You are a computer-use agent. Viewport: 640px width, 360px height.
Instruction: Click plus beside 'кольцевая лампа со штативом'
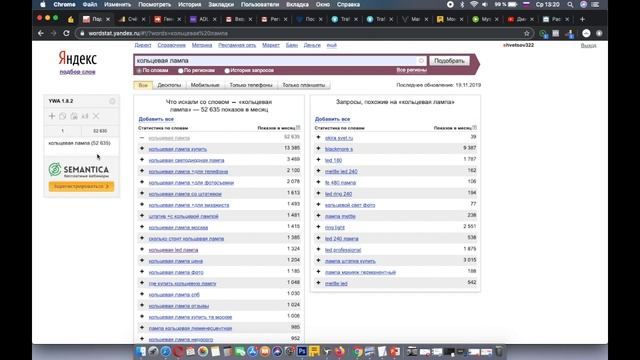pyautogui.click(x=142, y=193)
